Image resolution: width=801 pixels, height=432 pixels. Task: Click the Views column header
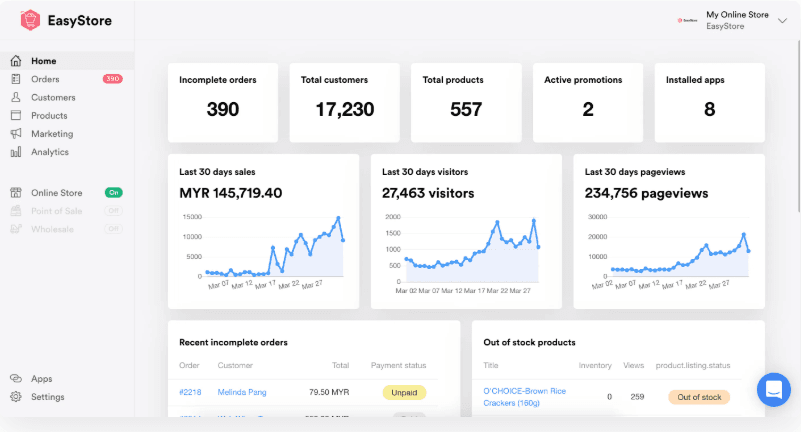tap(633, 365)
